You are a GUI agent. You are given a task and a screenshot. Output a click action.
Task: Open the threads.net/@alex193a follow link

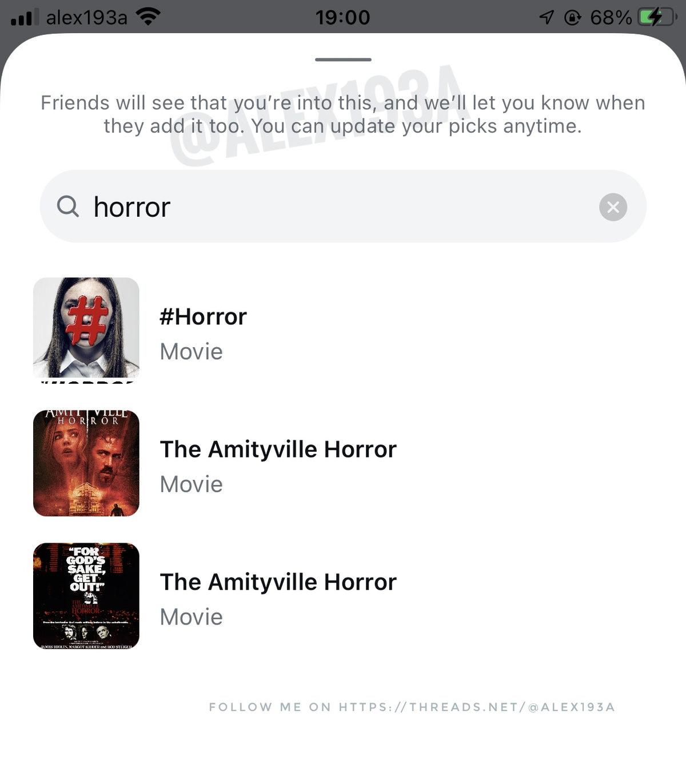412,707
